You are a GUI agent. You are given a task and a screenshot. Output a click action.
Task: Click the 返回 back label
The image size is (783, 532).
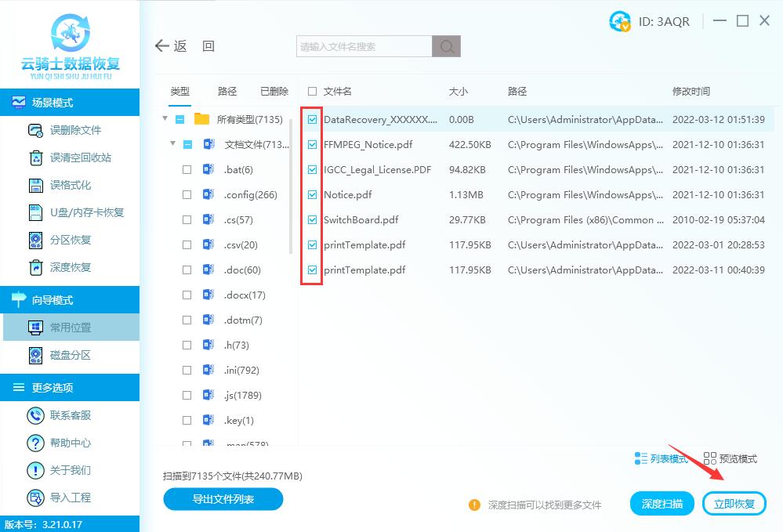click(194, 46)
